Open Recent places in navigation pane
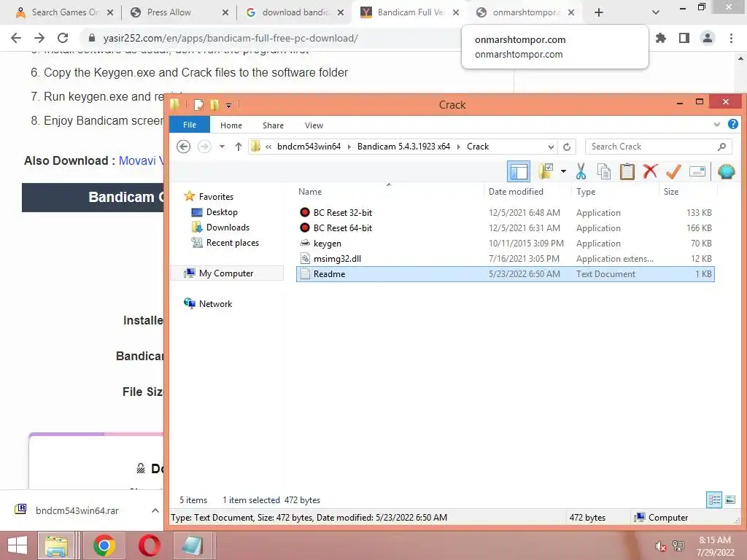 pos(233,242)
